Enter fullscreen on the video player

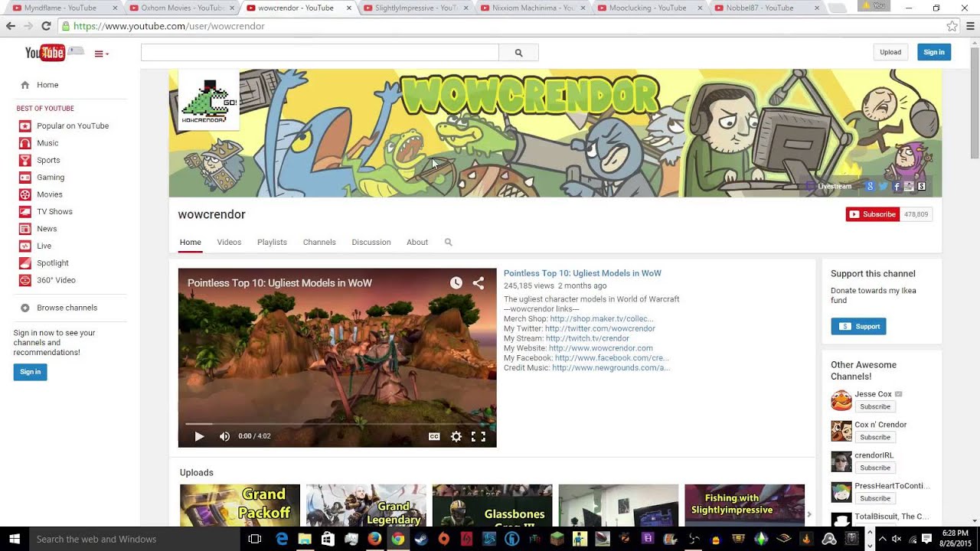pos(479,436)
